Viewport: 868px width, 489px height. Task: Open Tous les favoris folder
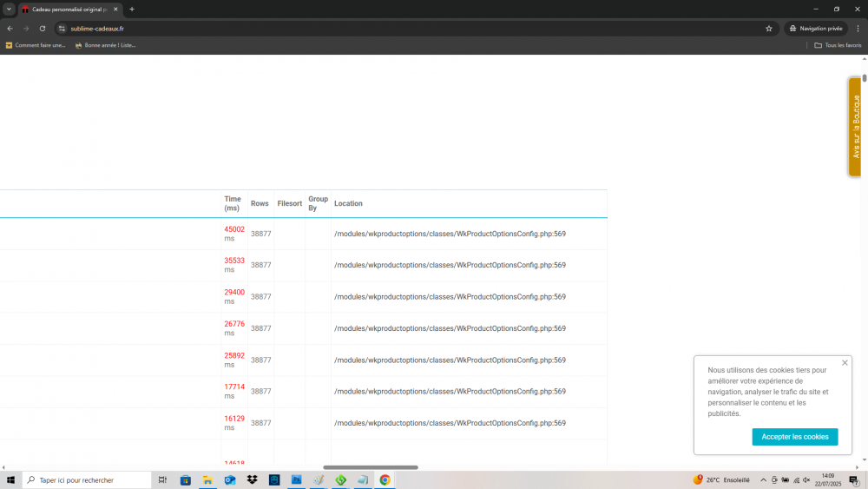tap(838, 45)
